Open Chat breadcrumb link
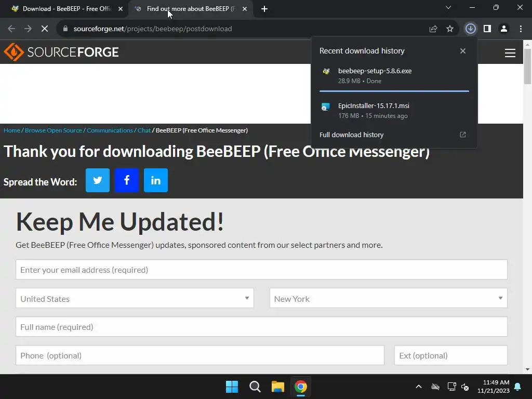This screenshot has width=532, height=399. (144, 130)
